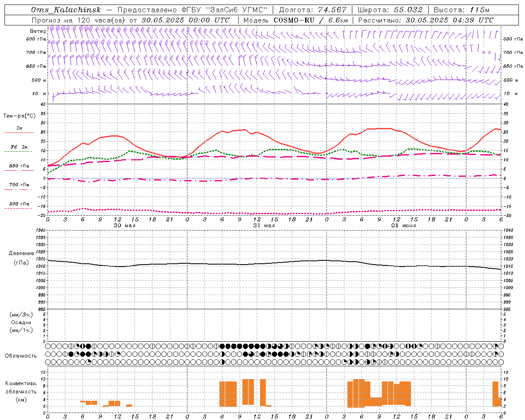Viewport: 525px width, 420px height.
Task: Click the 10 м wind level label on left axis
Action: click(40, 94)
